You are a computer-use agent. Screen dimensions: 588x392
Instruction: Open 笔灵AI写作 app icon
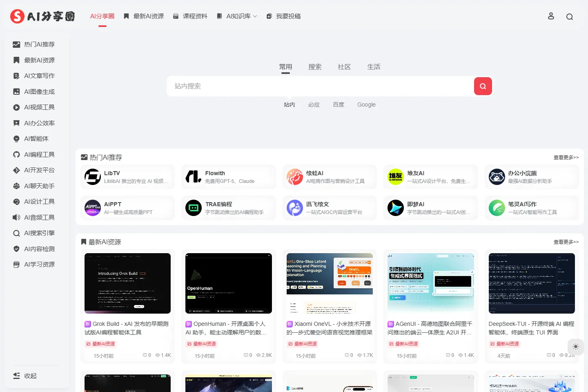coord(497,208)
